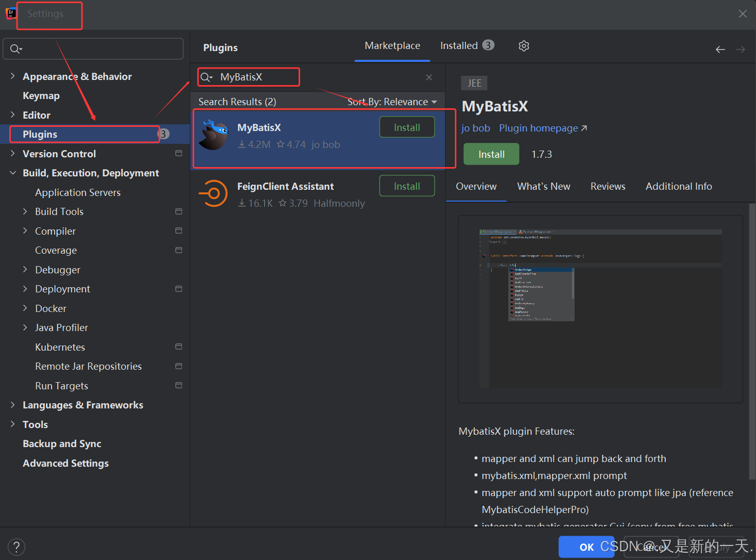Click the plugin description scrollbar

pos(752,342)
